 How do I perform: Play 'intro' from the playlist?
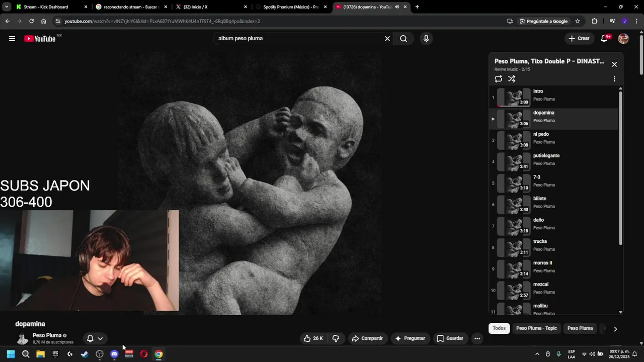click(553, 98)
